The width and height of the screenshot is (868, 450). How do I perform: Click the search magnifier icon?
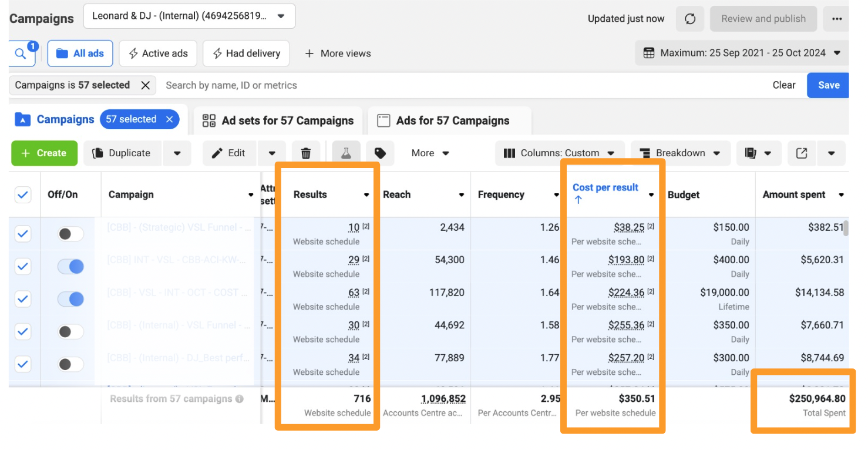(x=21, y=54)
